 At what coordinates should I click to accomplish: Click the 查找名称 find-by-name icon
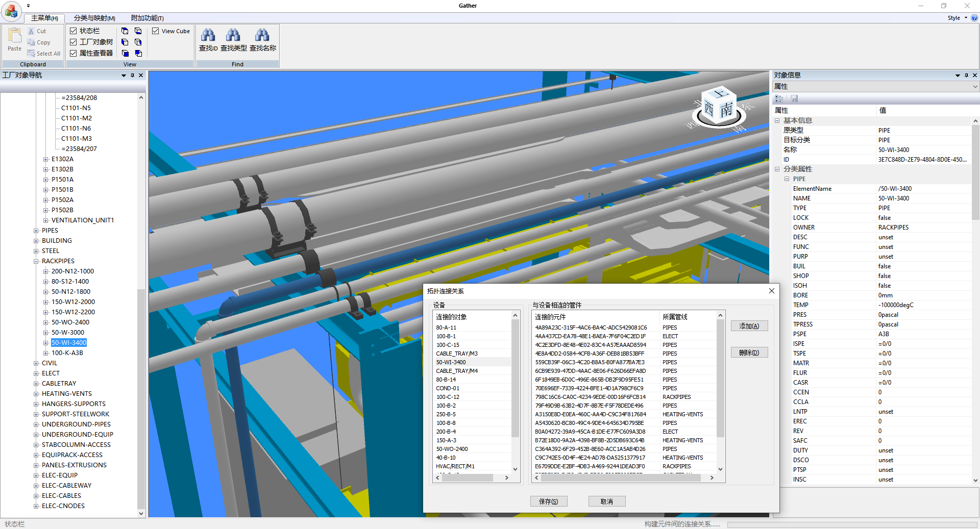coord(262,36)
